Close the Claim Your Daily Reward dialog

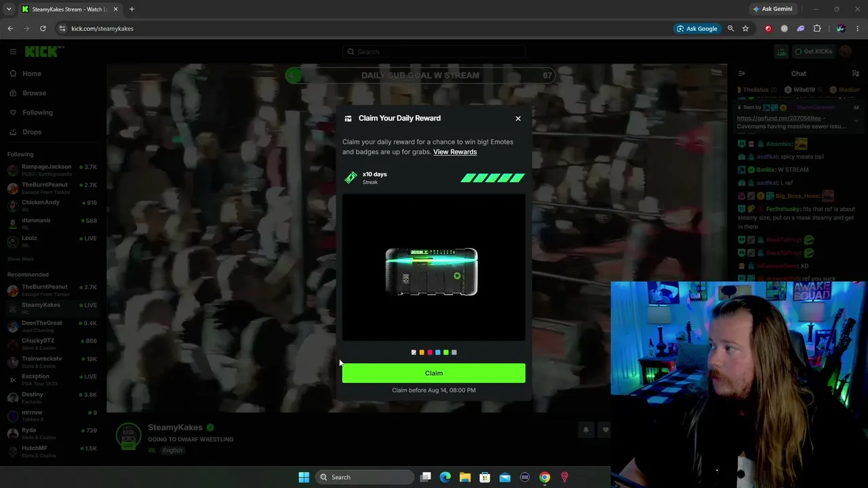(x=518, y=119)
